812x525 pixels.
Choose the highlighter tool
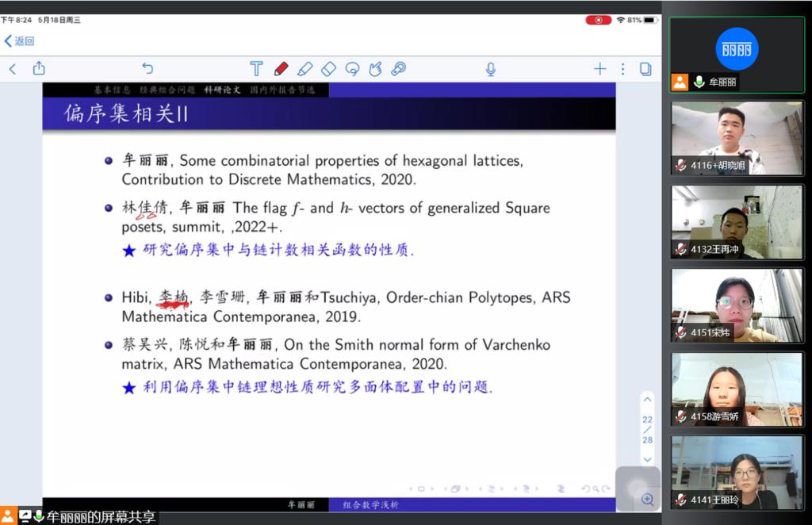304,69
